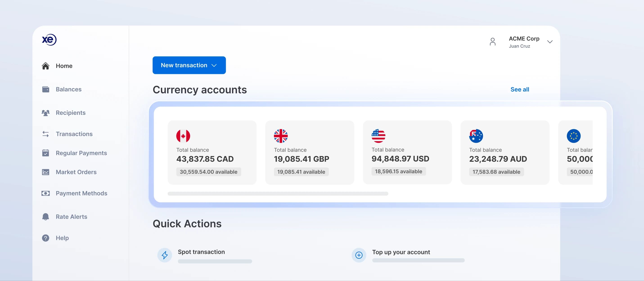Expand the New transaction dropdown

point(214,65)
